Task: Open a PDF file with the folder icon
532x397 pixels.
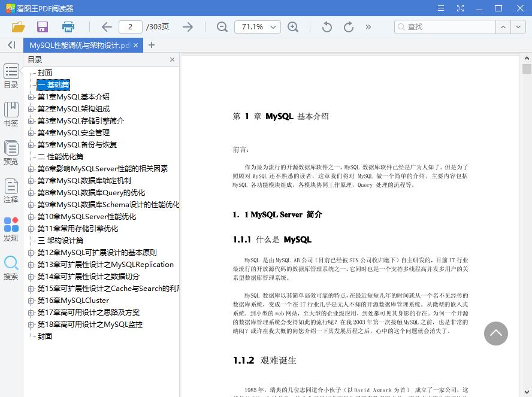Action: (x=19, y=27)
